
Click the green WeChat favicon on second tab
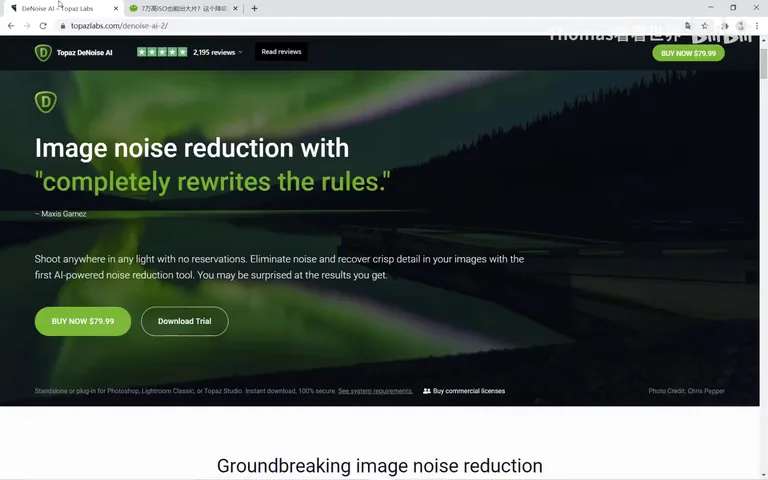coord(133,8)
